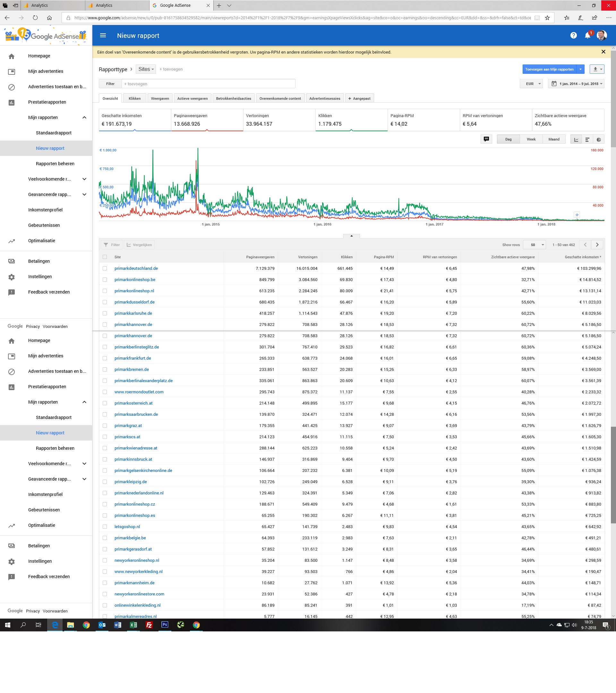
Task: Open Show rows 50 dropdown
Action: 535,245
